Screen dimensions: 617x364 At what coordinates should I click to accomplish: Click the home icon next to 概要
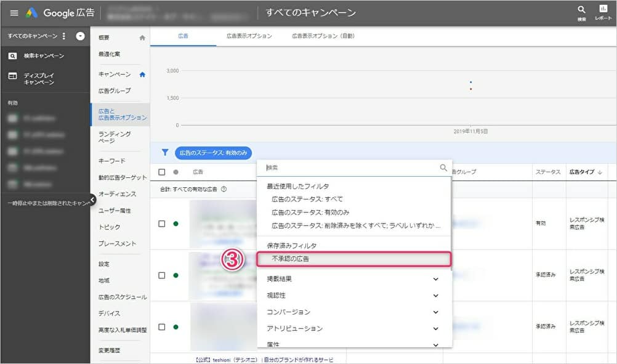click(x=142, y=38)
